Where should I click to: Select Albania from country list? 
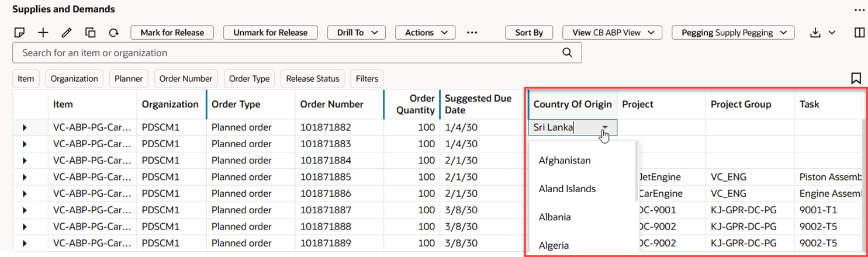click(x=555, y=217)
